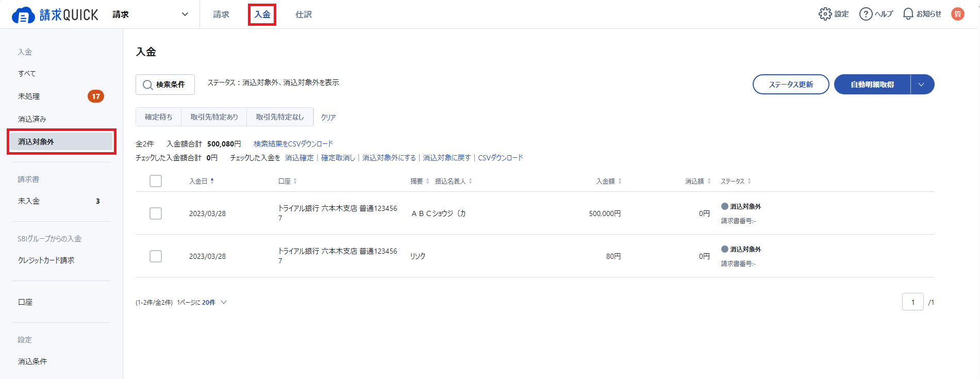980x379 pixels.
Task: Switch to the 請求 top tab
Action: 221,14
